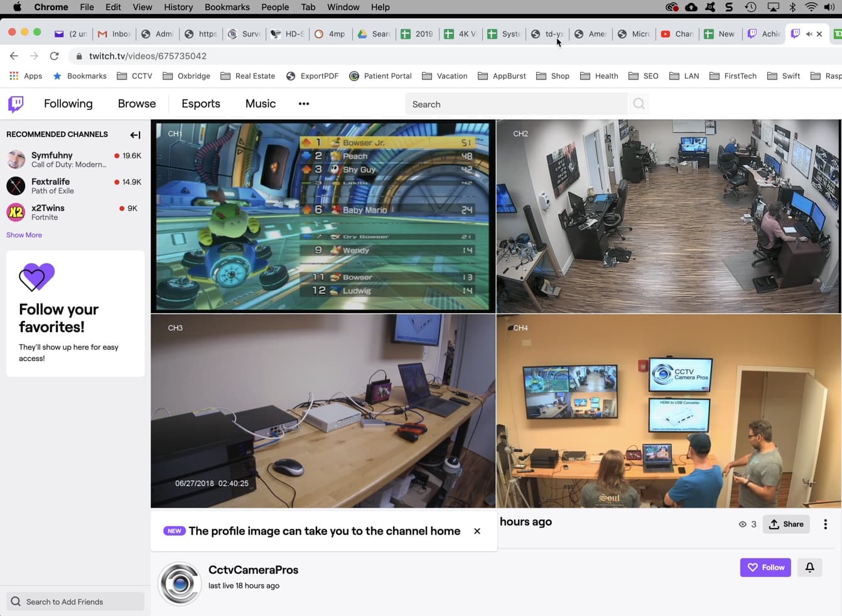Open the Swift bookmarks folder
The height and width of the screenshot is (616, 842).
click(784, 76)
